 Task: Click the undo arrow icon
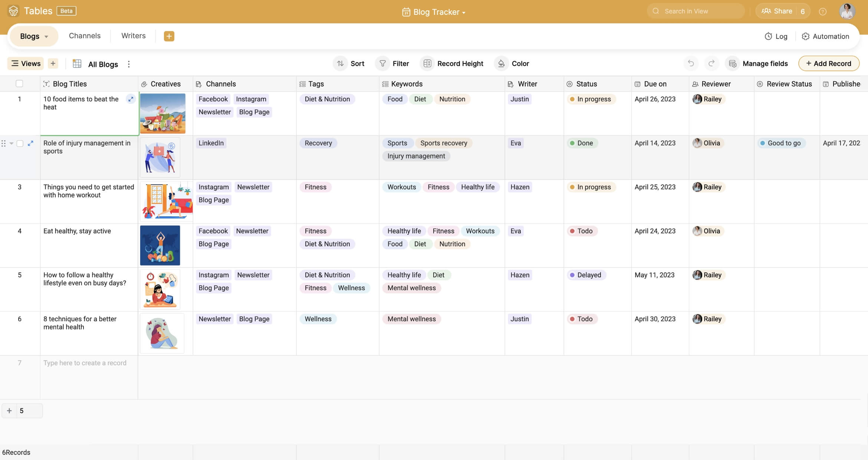[x=690, y=63]
